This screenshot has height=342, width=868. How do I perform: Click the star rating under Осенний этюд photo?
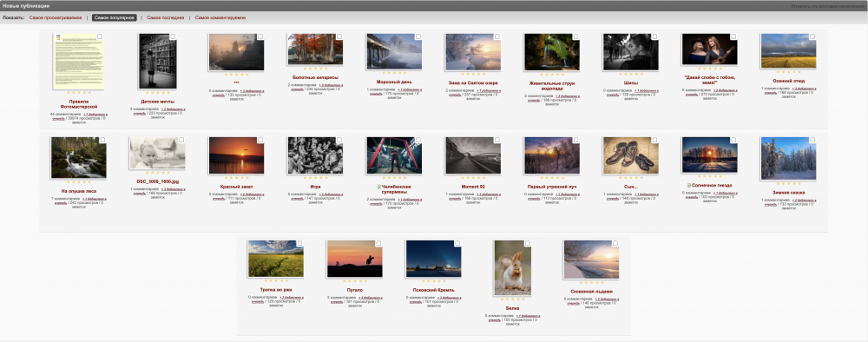click(788, 72)
